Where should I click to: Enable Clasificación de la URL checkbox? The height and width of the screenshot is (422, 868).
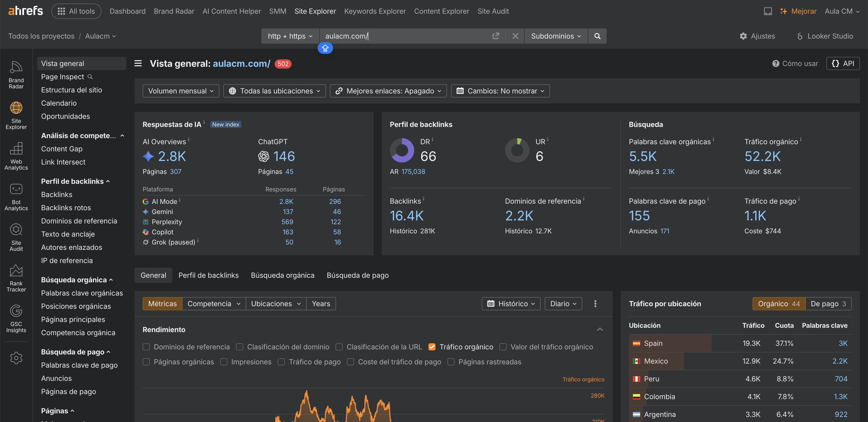tap(339, 347)
